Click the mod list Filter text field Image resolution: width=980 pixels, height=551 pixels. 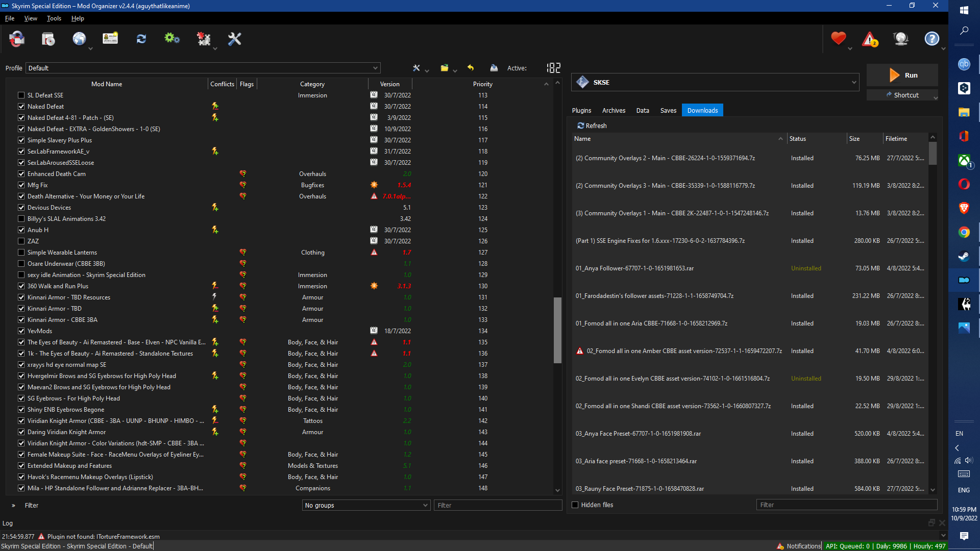coord(498,505)
